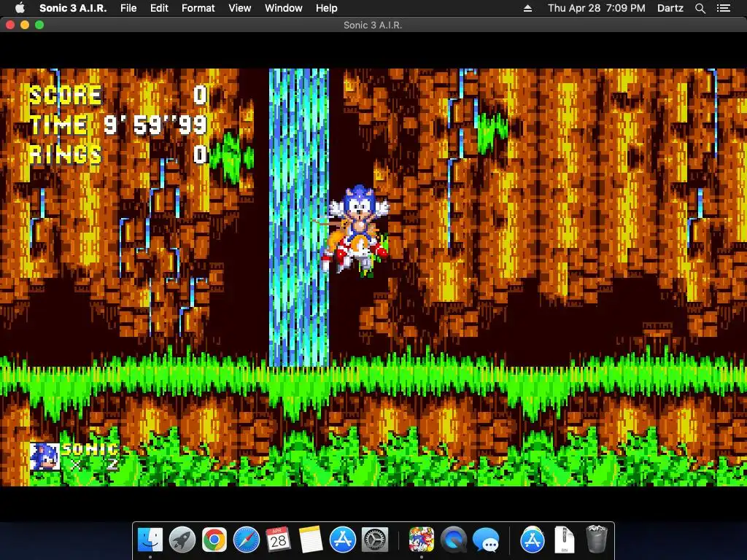Click the Sonic and Tails character sprite

click(x=356, y=230)
